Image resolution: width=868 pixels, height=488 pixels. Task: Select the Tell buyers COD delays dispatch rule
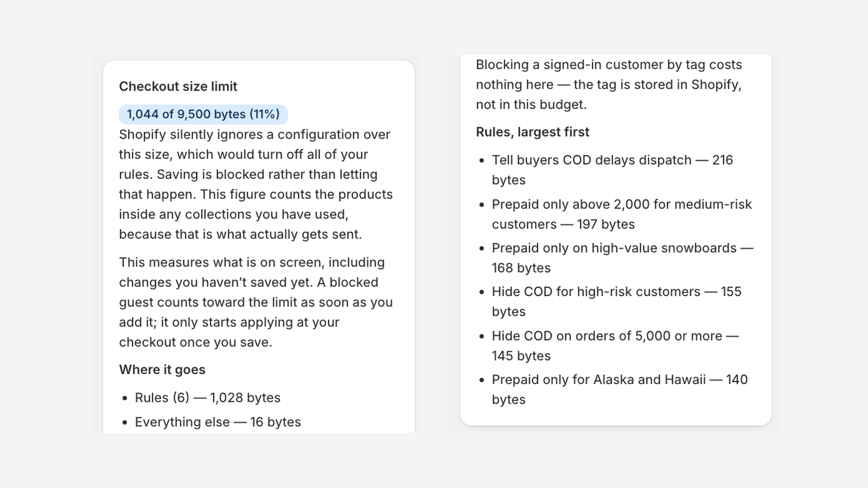coord(612,170)
